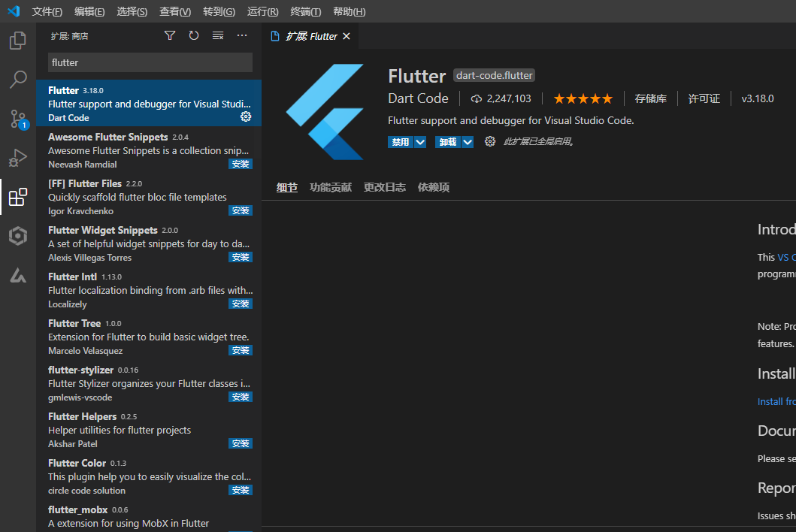Install Flutter Helpers extension
The image size is (796, 532).
click(241, 443)
